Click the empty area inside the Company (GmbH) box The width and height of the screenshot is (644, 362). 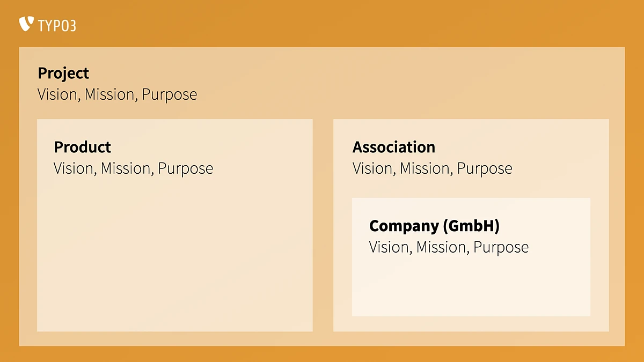point(471,287)
